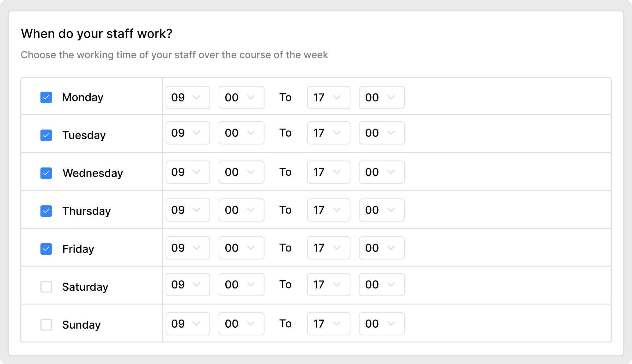Uncheck the Friday working day checkbox
Image resolution: width=632 pixels, height=364 pixels.
(46, 249)
